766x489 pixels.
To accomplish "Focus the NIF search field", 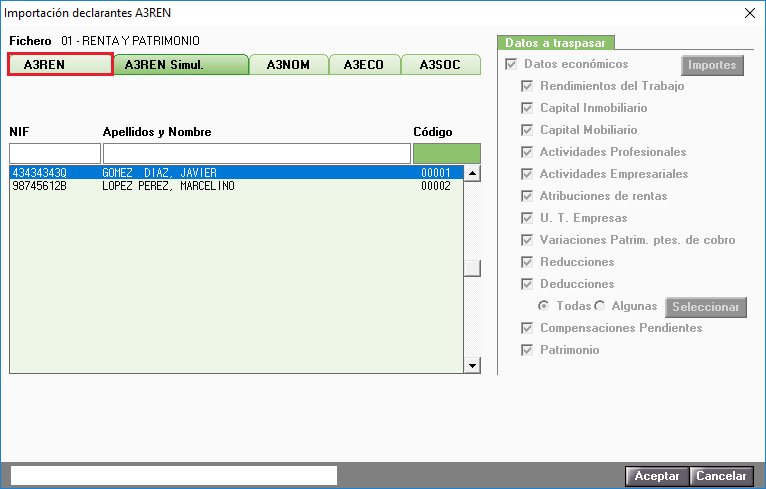I will [55, 153].
